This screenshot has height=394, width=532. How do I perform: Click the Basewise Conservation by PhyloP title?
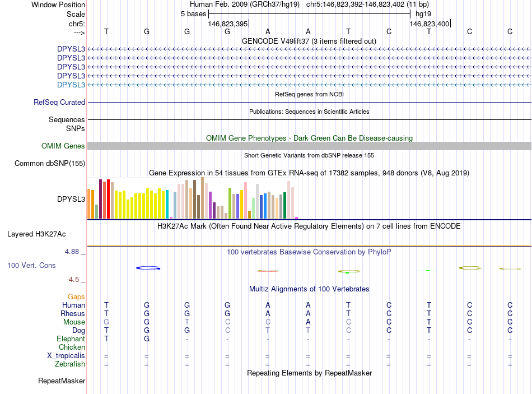click(x=309, y=252)
